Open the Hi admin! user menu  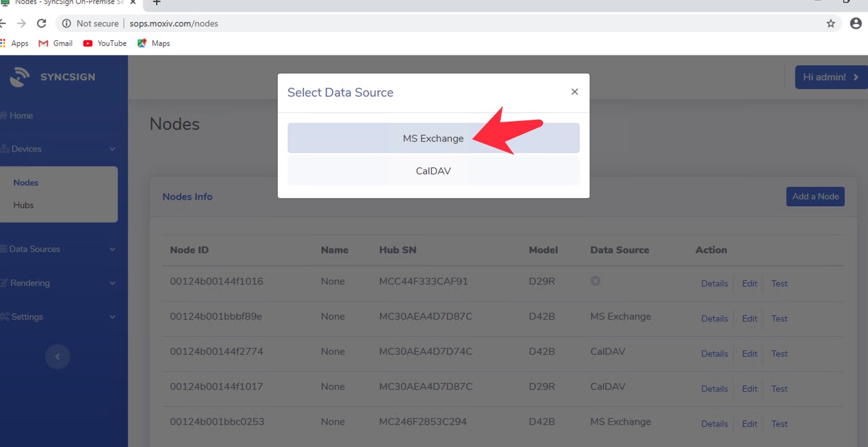[x=831, y=77]
